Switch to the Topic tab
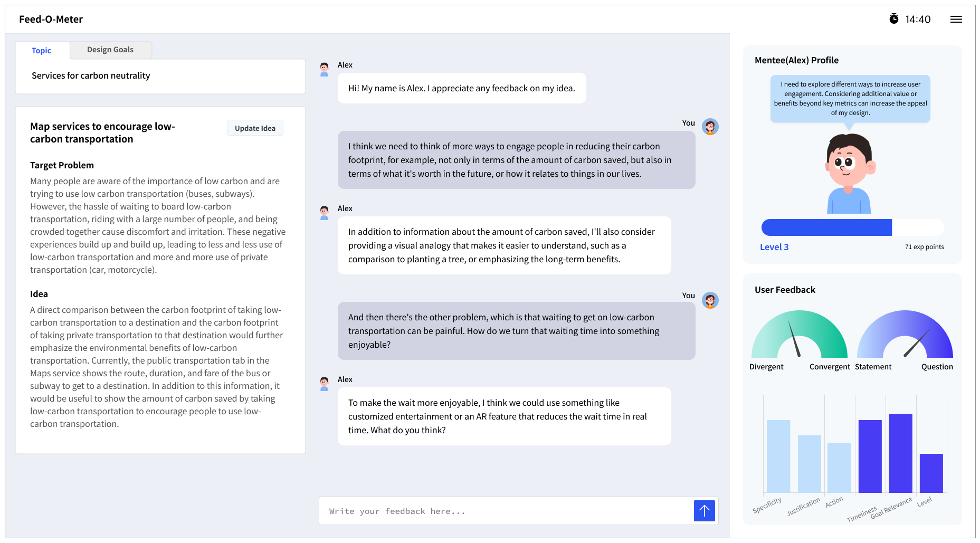 (42, 51)
